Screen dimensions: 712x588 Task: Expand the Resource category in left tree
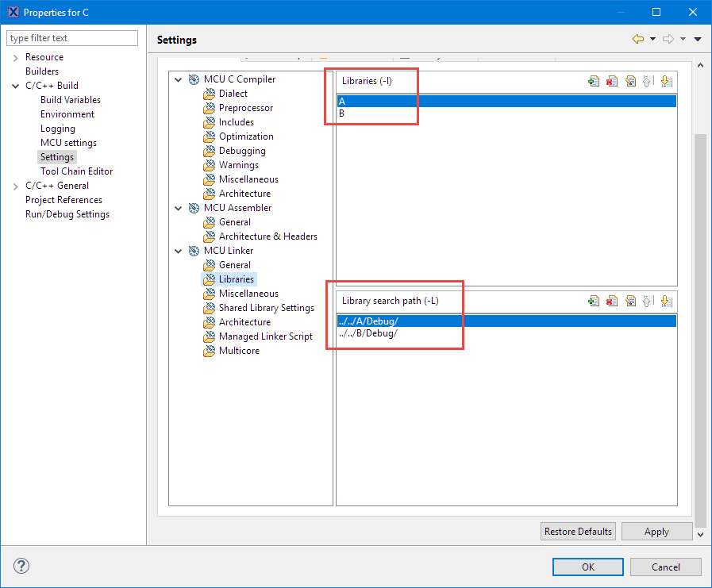point(16,57)
